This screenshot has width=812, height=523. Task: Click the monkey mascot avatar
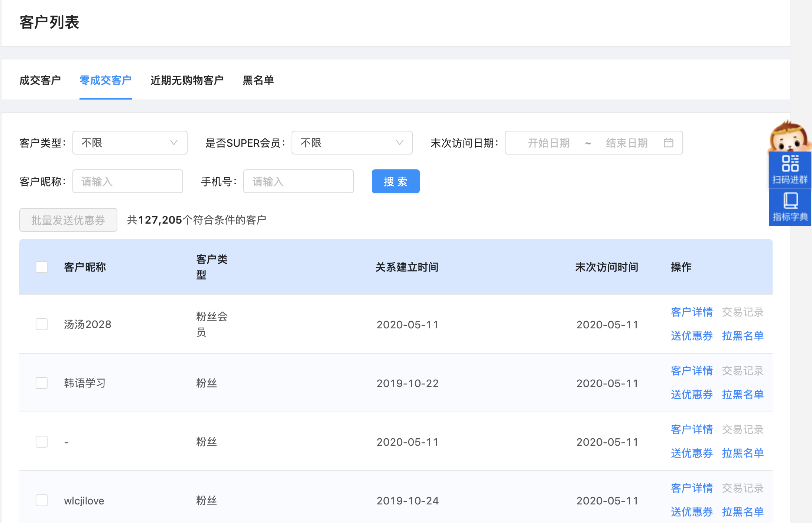(x=789, y=137)
